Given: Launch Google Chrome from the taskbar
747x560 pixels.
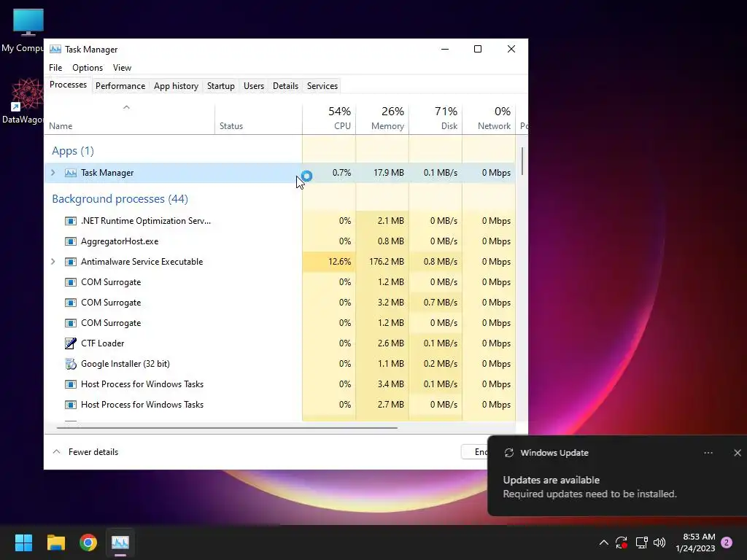Looking at the screenshot, I should click(x=88, y=542).
